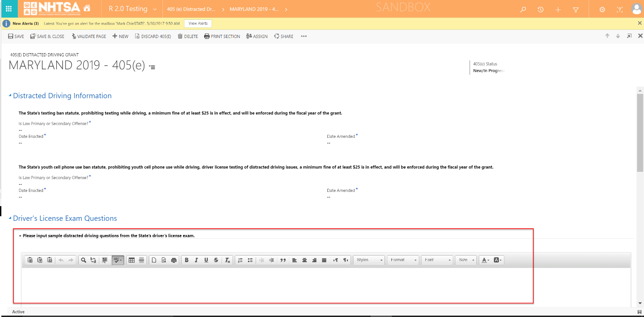This screenshot has height=317, width=644.
Task: Center align text in editor
Action: click(304, 260)
